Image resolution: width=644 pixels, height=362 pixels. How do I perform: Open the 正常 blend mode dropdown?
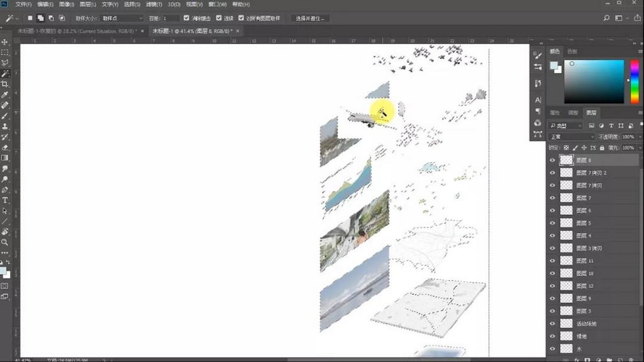tap(572, 136)
